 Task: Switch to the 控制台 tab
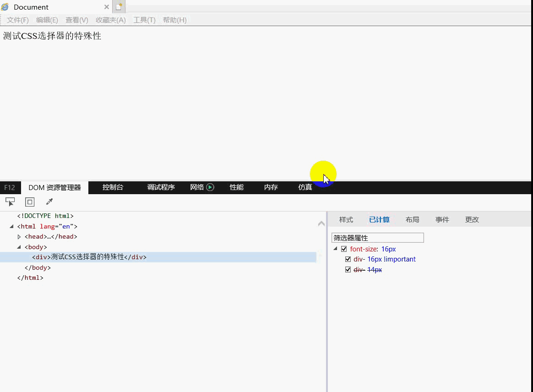point(113,187)
